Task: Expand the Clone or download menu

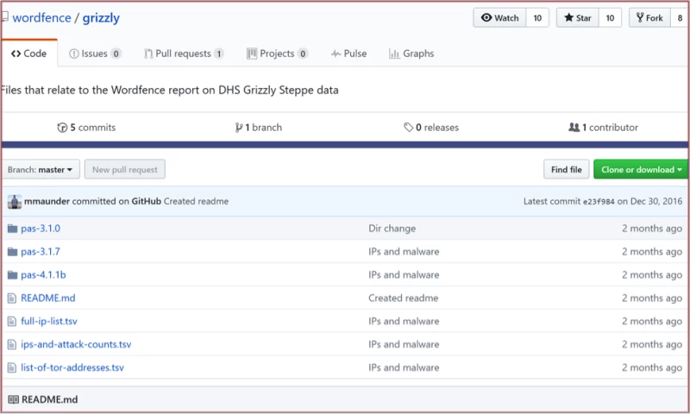Action: tap(640, 170)
